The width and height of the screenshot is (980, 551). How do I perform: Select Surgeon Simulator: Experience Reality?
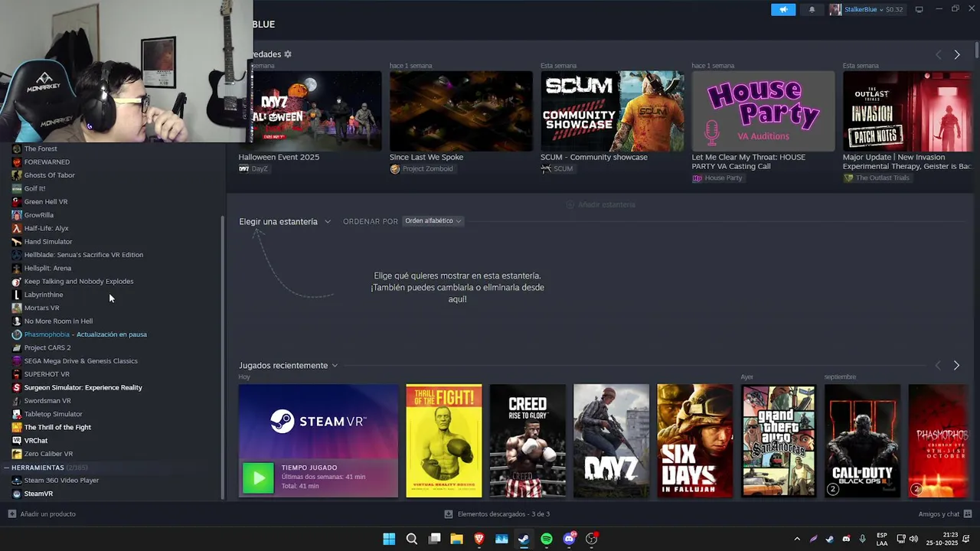(x=83, y=387)
